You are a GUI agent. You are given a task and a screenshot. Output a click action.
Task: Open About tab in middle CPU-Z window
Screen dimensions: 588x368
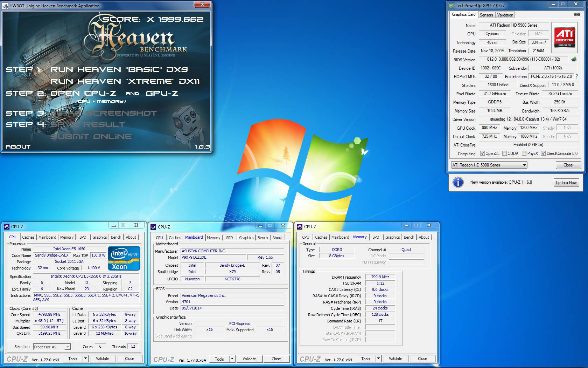click(x=278, y=238)
